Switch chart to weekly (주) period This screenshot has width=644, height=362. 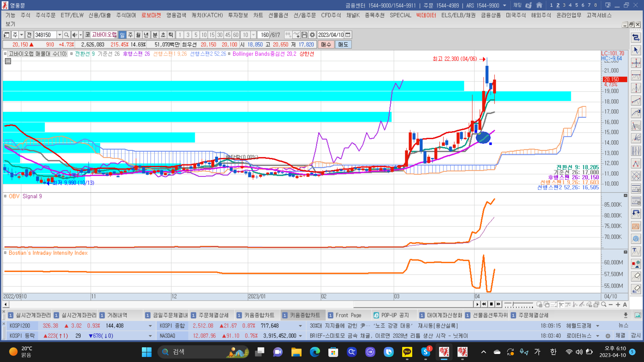pos(130,35)
